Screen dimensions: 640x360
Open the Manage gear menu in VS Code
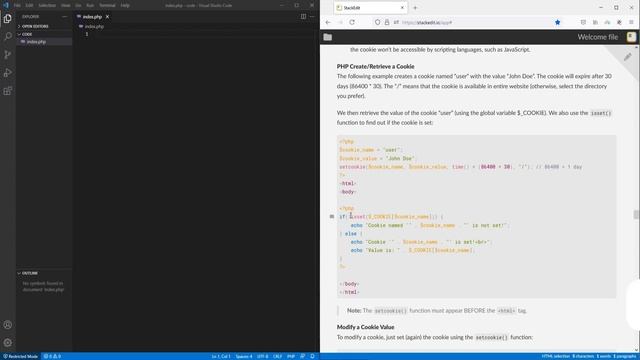coord(7,343)
